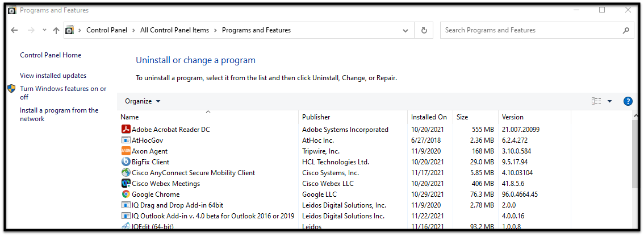This screenshot has height=236, width=644.
Task: Open recent locations dropdown arrow
Action: click(44, 31)
